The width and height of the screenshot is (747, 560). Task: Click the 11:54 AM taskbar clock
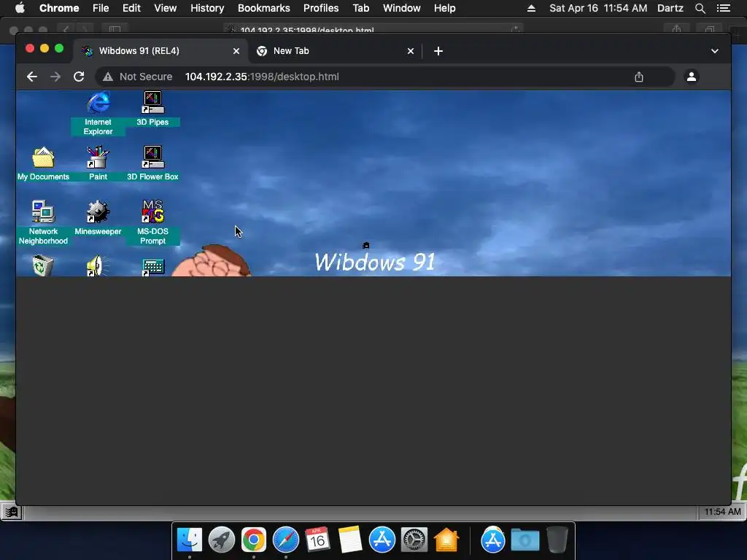[x=722, y=512]
